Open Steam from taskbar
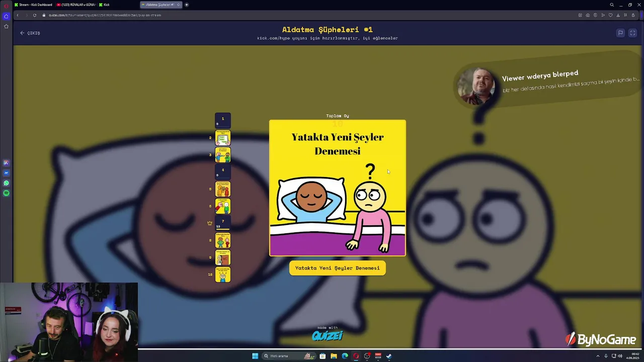Viewport: 644px width, 362px height. click(x=389, y=356)
